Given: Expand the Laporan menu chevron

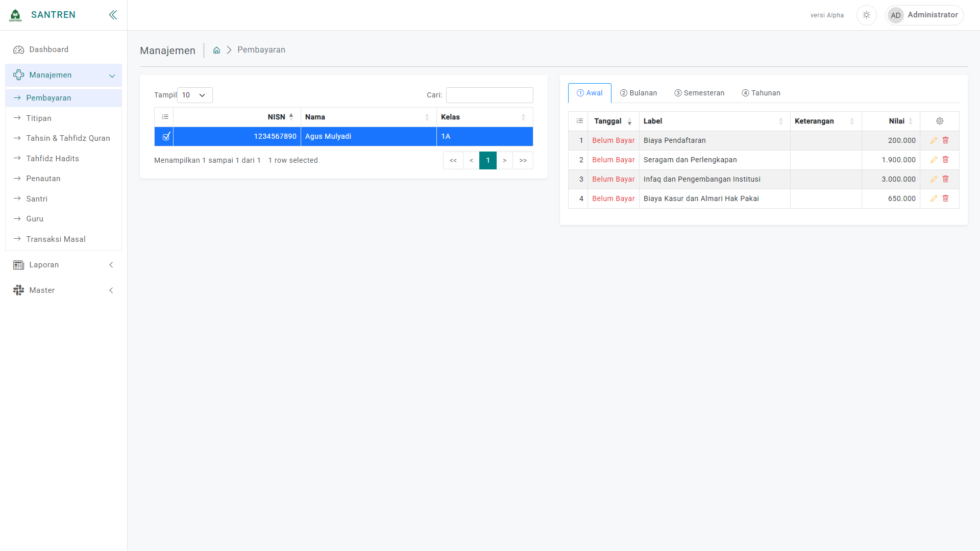Looking at the screenshot, I should [111, 265].
